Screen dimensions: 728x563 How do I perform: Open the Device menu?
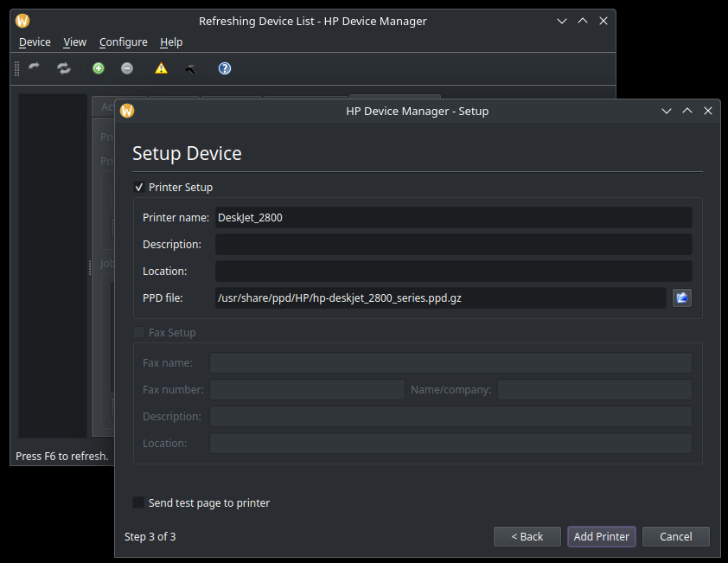(x=35, y=42)
